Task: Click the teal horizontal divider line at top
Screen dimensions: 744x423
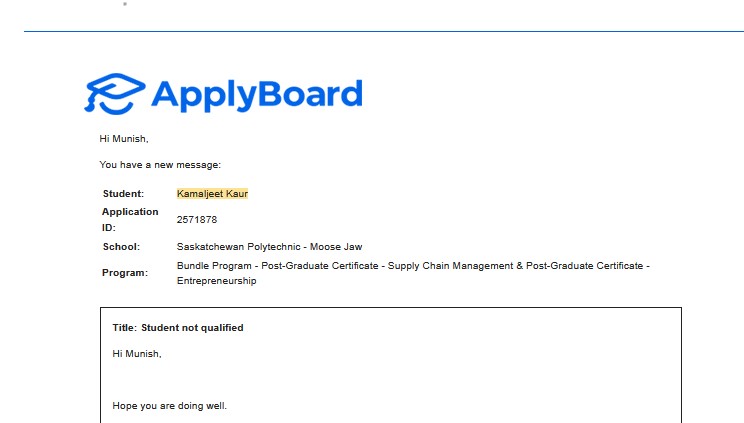Action: pyautogui.click(x=384, y=31)
